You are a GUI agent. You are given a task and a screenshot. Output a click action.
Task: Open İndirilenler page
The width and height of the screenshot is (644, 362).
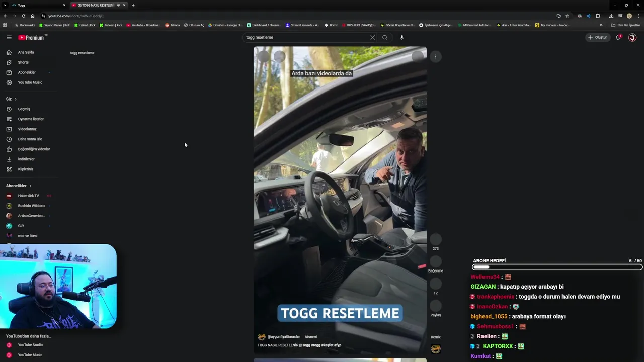(x=26, y=159)
